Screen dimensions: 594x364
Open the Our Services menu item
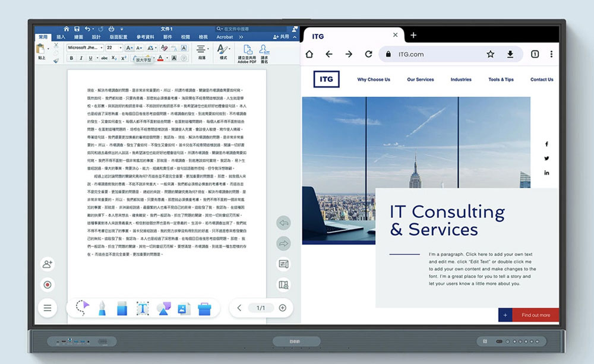[420, 80]
